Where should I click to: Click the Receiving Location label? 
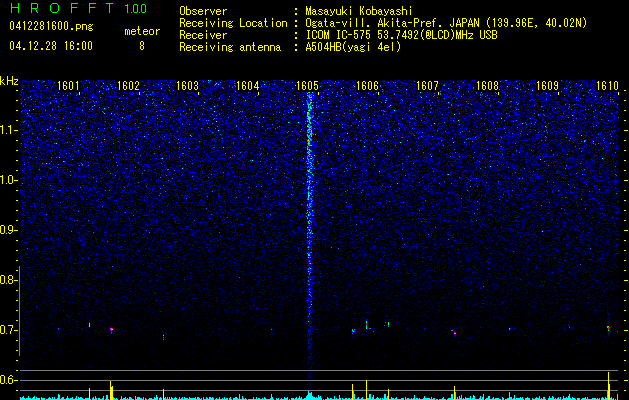click(x=233, y=24)
